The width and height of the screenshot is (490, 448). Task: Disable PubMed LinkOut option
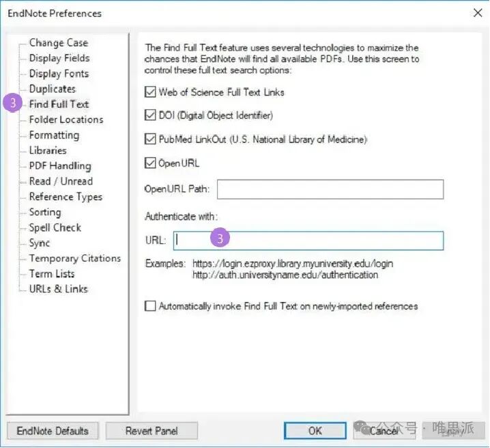150,139
